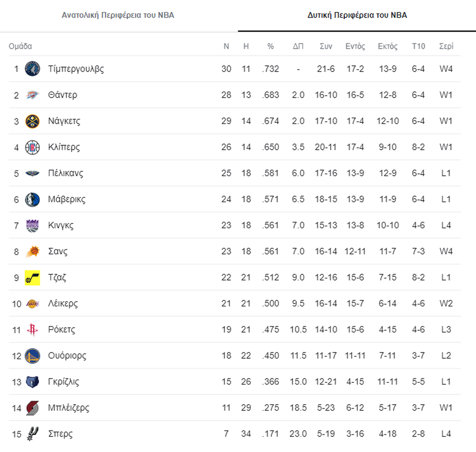The height and width of the screenshot is (452, 476).
Task: Switch to Ανατολική Περιφέρεια του NBA tab
Action: [x=118, y=15]
